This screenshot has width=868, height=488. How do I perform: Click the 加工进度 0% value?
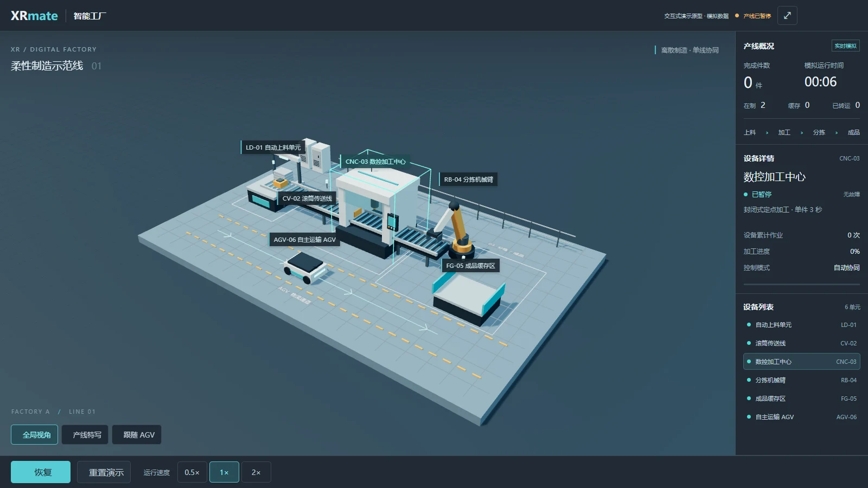(855, 252)
